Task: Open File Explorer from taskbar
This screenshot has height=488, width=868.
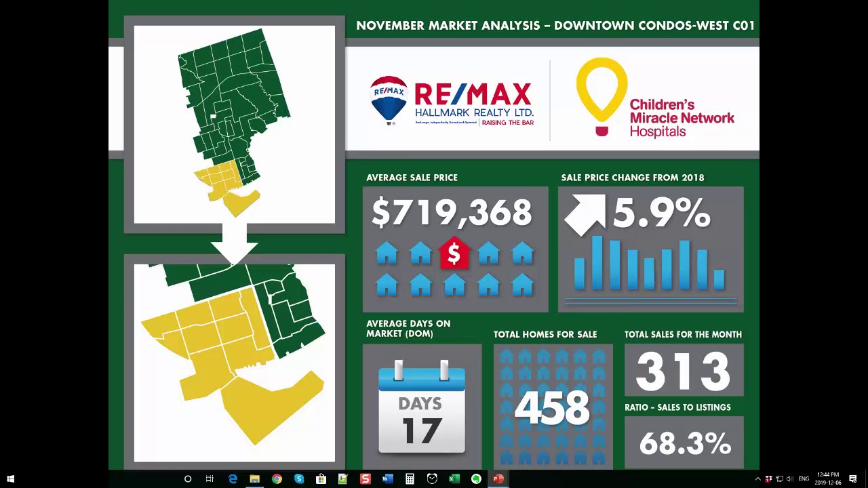Action: (x=254, y=479)
